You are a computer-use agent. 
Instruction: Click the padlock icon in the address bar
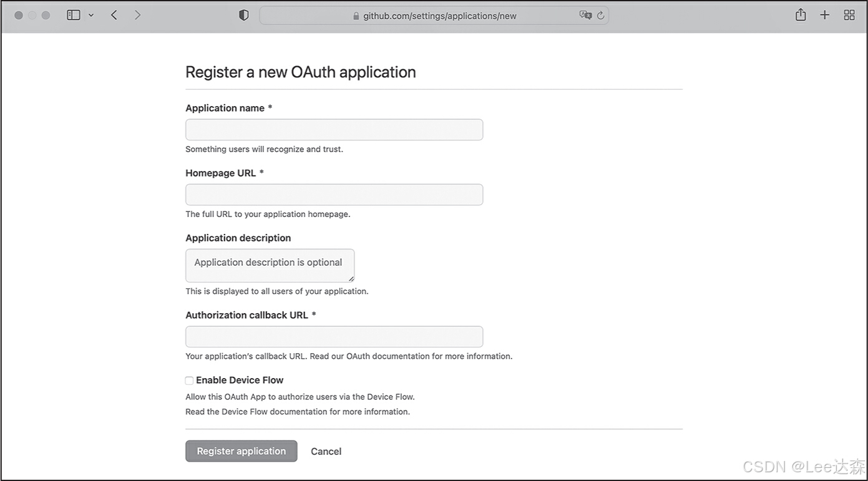point(356,16)
